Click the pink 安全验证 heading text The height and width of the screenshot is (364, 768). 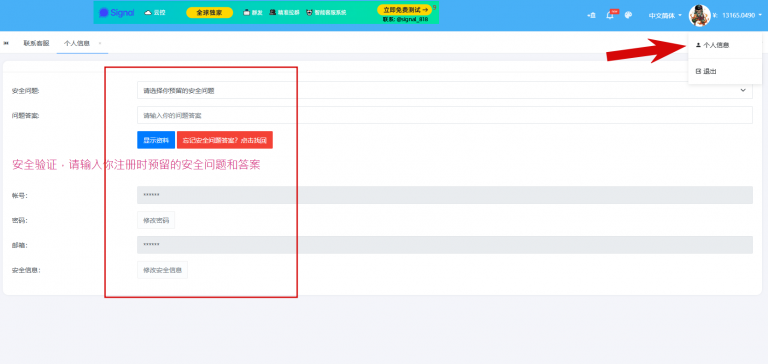136,165
